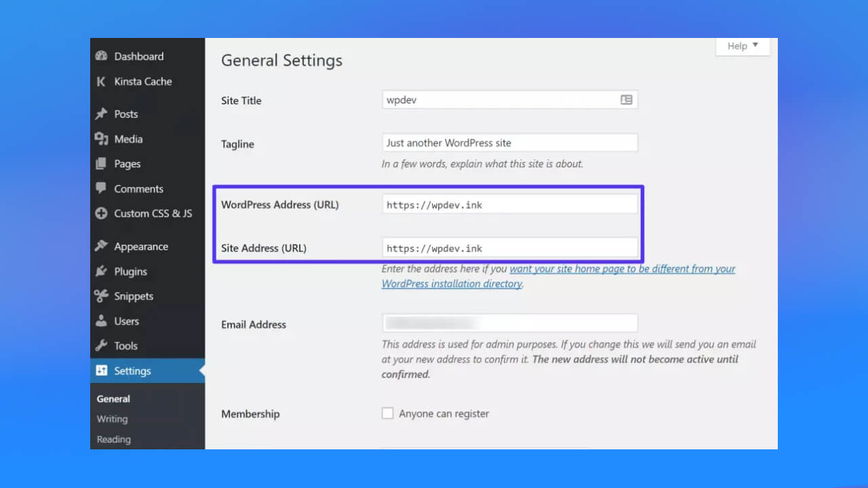Click the Posts pushpin icon
This screenshot has width=868, height=488.
101,114
